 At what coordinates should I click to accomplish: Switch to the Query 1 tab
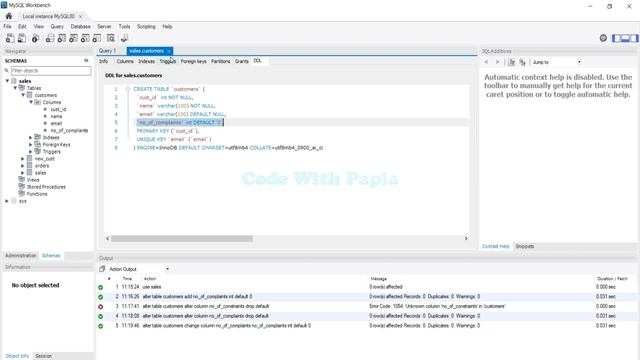[x=107, y=51]
